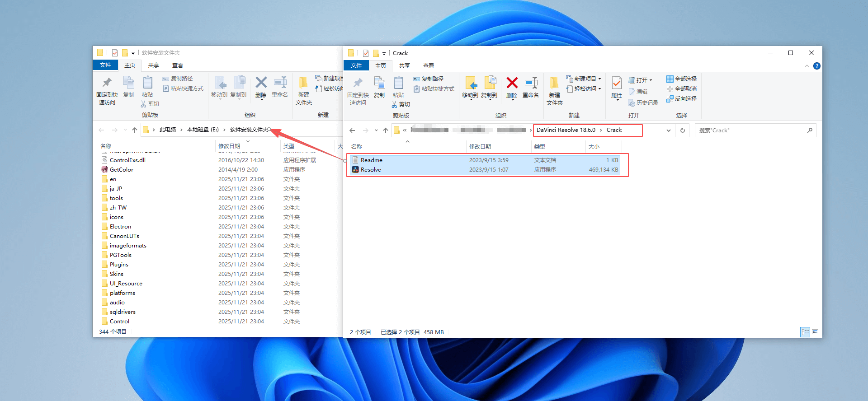Switch to large icons view at bottom right
The height and width of the screenshot is (401, 868).
(x=815, y=332)
